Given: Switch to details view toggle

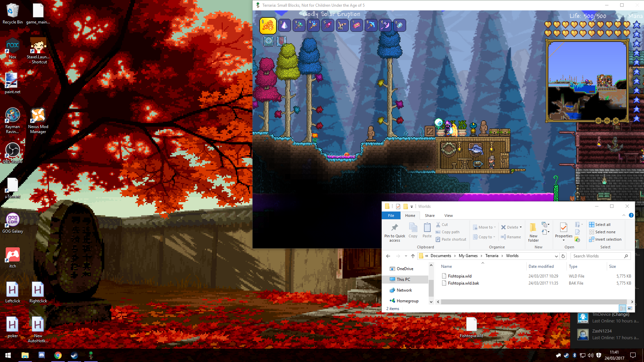Looking at the screenshot, I should click(623, 308).
